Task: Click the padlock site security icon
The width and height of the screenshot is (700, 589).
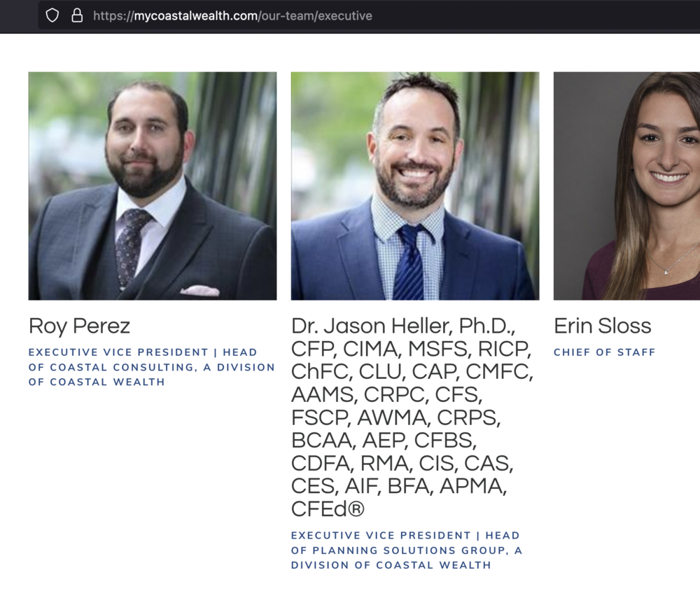Action: (x=77, y=15)
